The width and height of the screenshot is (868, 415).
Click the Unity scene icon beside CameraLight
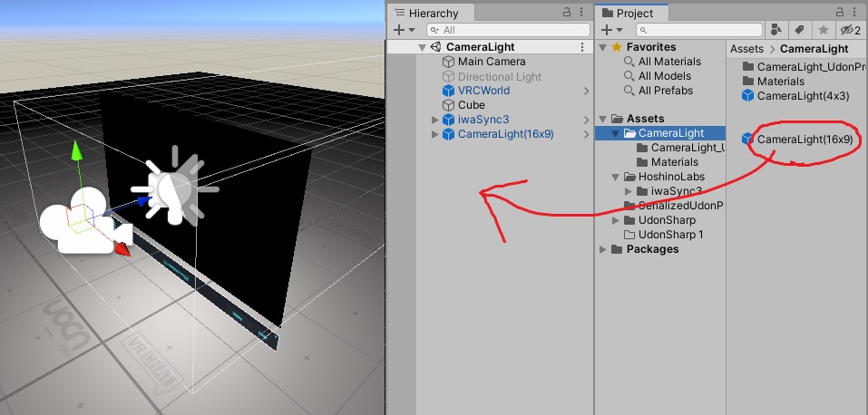pos(435,47)
